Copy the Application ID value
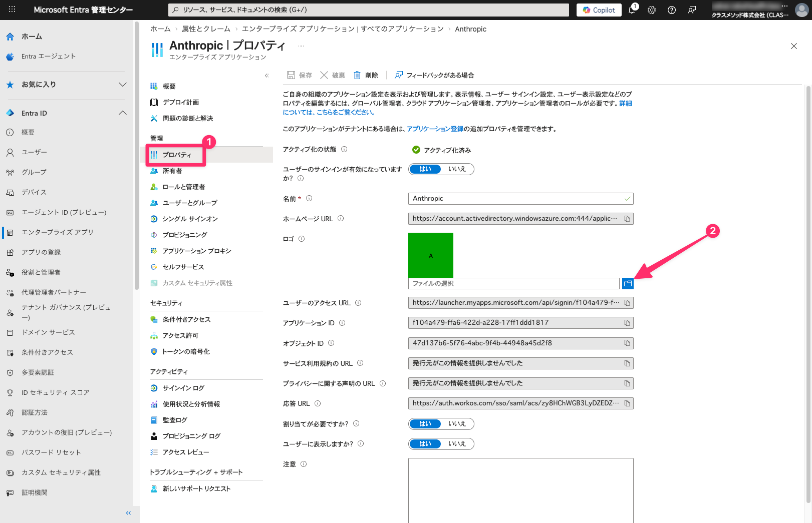Viewport: 812px width, 523px height. pyautogui.click(x=627, y=323)
